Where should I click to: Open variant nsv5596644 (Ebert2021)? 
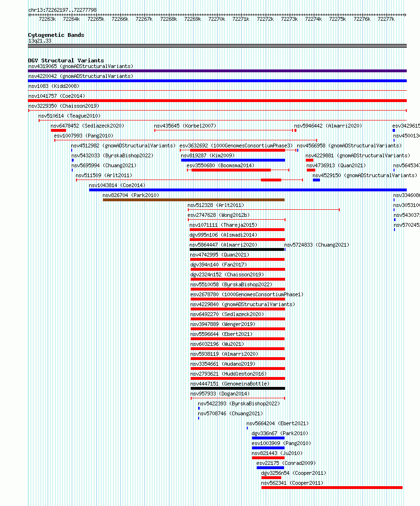click(x=221, y=334)
